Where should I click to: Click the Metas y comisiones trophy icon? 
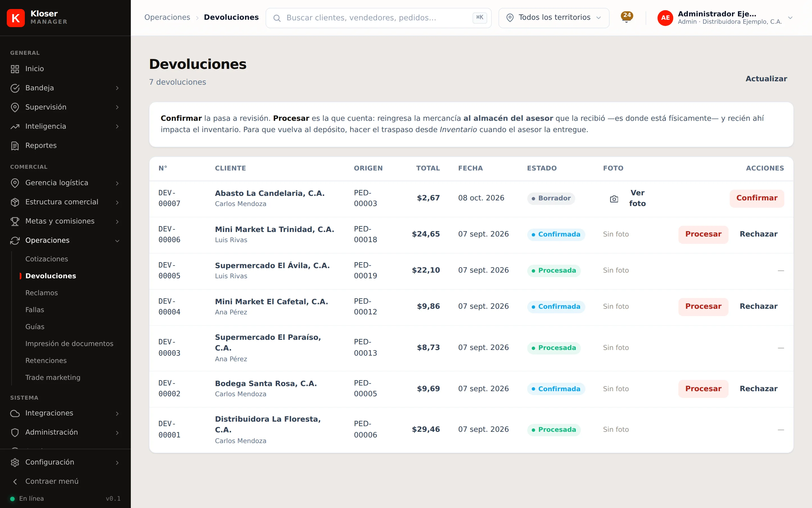15,221
